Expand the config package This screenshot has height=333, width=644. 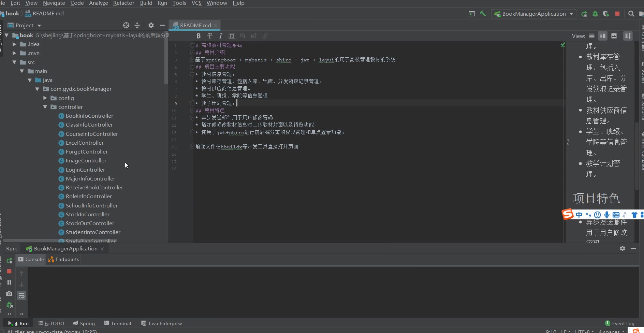point(45,98)
